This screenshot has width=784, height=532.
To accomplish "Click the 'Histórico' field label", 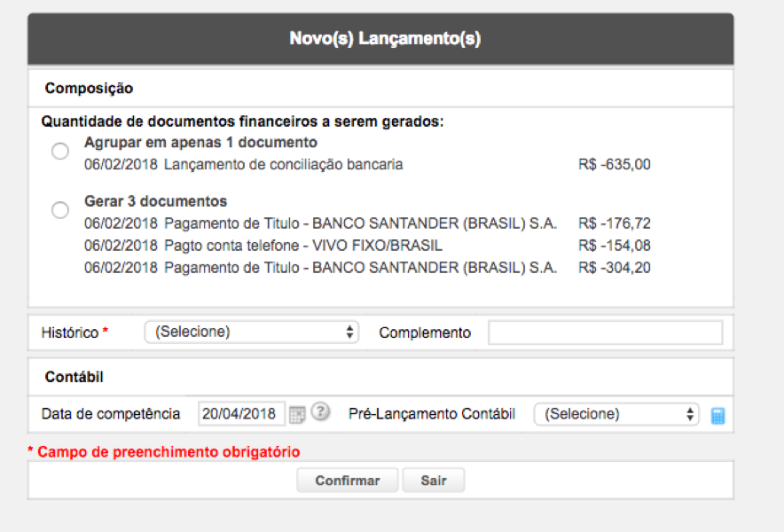I will [x=70, y=332].
